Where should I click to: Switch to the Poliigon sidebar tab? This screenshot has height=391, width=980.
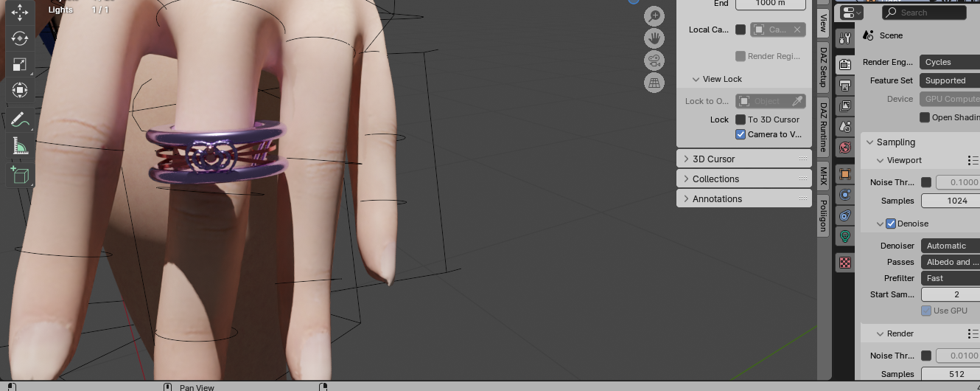(823, 215)
